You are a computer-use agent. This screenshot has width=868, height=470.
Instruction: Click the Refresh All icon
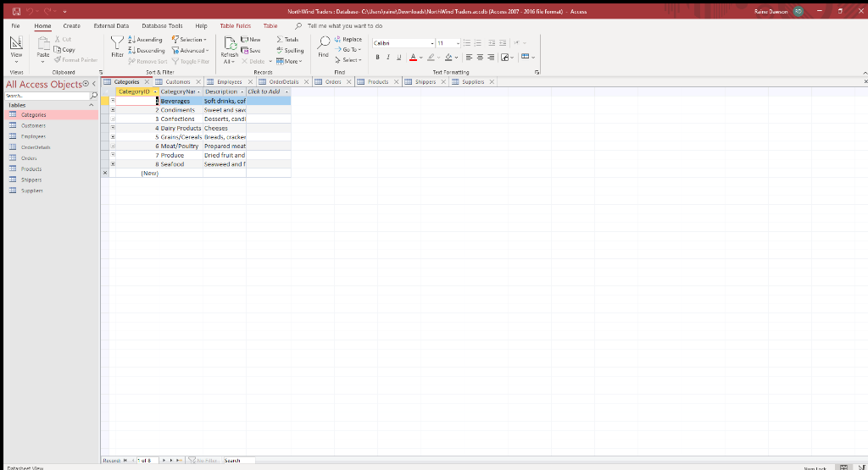pyautogui.click(x=230, y=43)
